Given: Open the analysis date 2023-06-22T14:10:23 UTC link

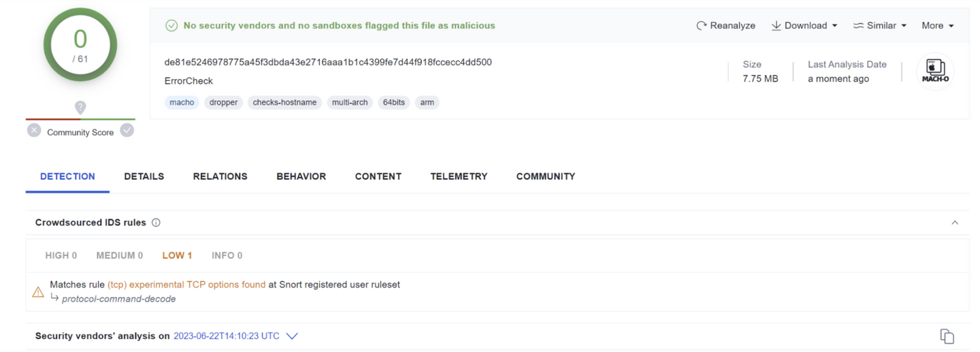Looking at the screenshot, I should coord(227,336).
